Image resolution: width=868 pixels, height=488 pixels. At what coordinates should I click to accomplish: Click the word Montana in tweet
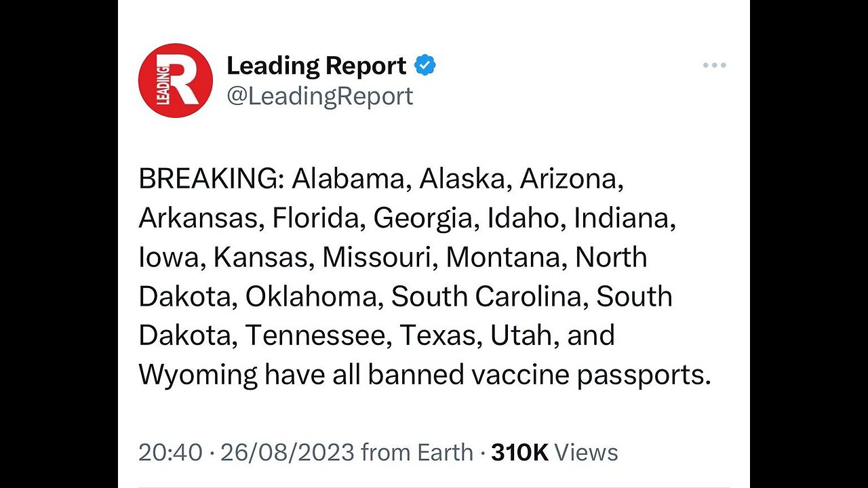(x=507, y=258)
